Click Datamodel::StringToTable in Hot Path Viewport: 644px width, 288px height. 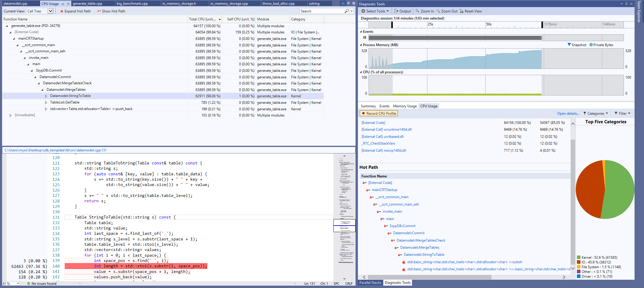click(x=424, y=255)
